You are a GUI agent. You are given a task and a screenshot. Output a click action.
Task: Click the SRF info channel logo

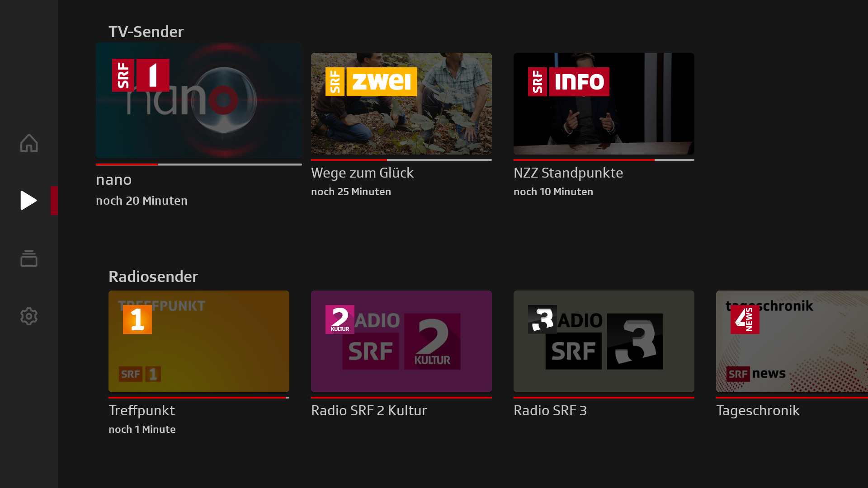click(x=568, y=82)
